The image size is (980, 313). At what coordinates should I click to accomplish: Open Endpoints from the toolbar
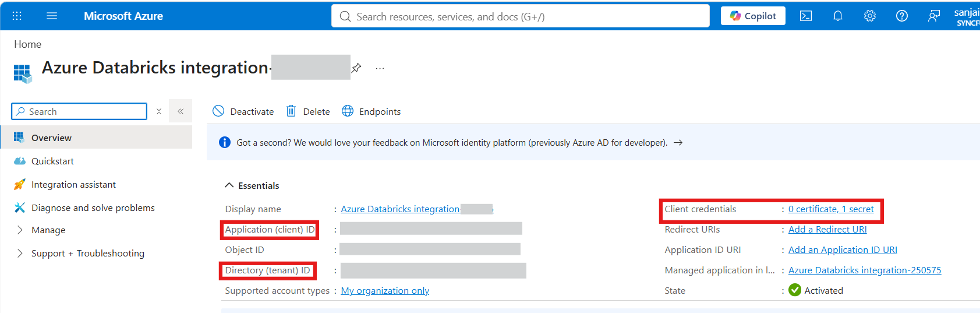372,111
